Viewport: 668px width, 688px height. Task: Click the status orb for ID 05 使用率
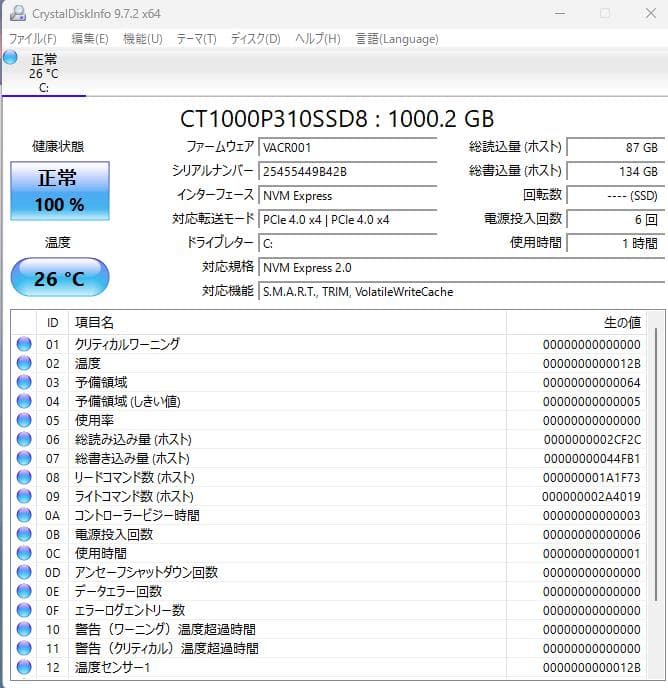(x=24, y=420)
